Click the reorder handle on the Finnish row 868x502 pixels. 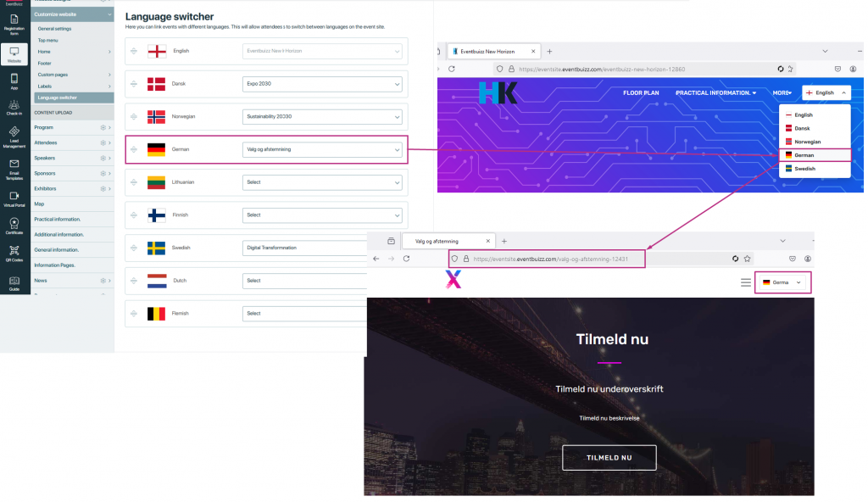[134, 215]
